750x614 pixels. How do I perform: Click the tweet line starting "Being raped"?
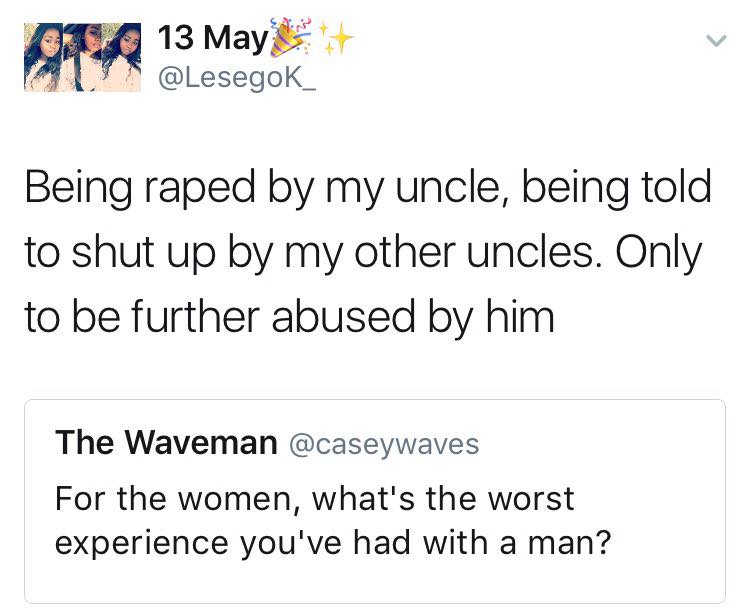tap(368, 187)
